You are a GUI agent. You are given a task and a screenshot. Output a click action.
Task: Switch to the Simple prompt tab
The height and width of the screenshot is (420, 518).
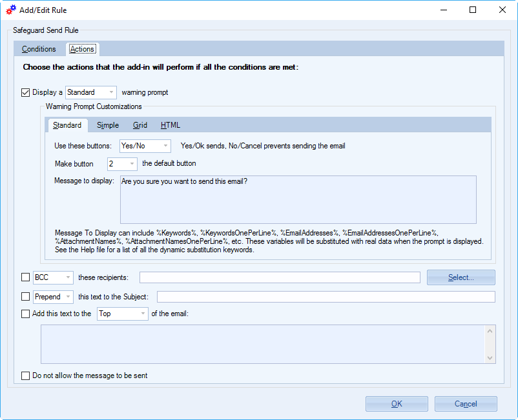[x=108, y=125]
